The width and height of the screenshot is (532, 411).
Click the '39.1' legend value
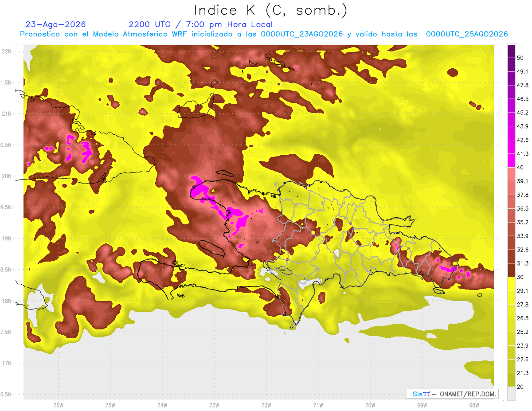[523, 181]
